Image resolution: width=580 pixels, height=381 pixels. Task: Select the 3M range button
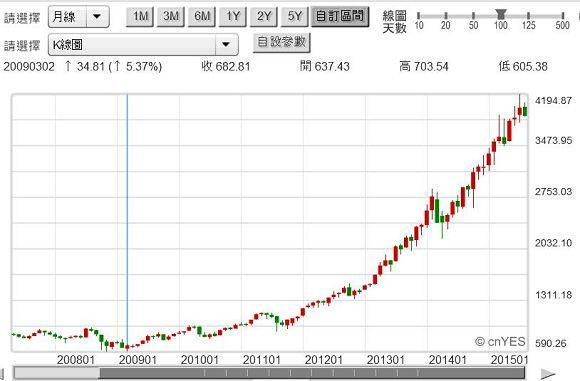[x=171, y=17]
